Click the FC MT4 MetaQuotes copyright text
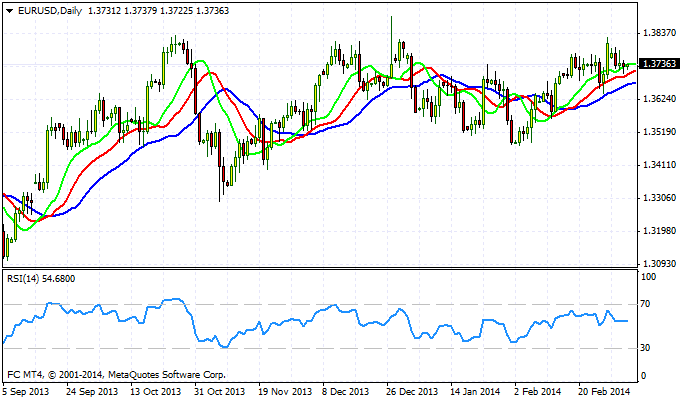The image size is (680, 400). 117,374
